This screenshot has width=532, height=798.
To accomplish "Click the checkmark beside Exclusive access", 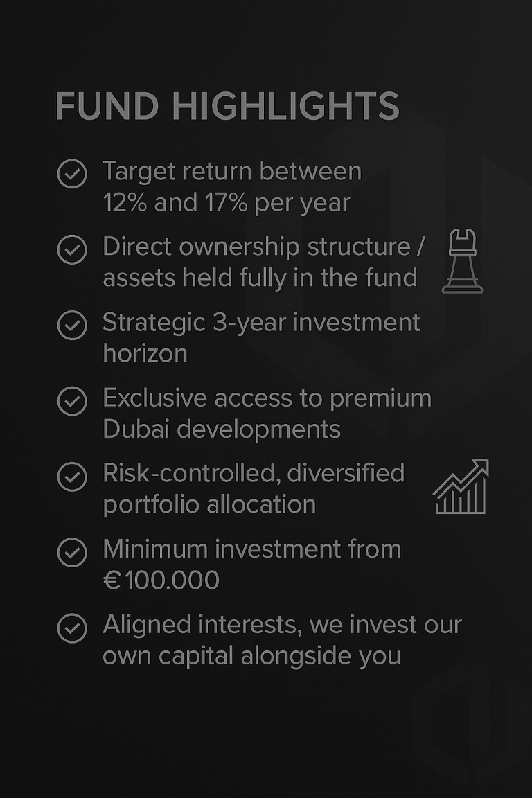I will (72, 400).
